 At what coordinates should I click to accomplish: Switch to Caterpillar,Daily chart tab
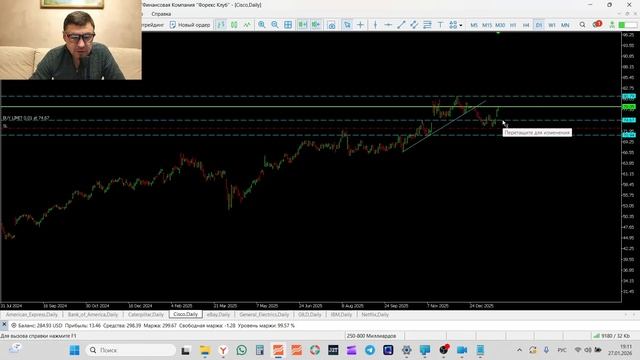146,315
